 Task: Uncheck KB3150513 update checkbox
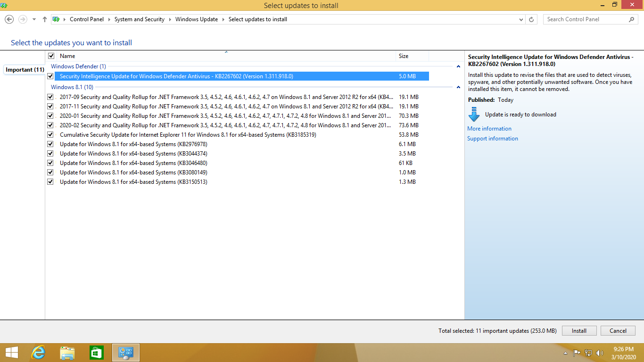(50, 182)
